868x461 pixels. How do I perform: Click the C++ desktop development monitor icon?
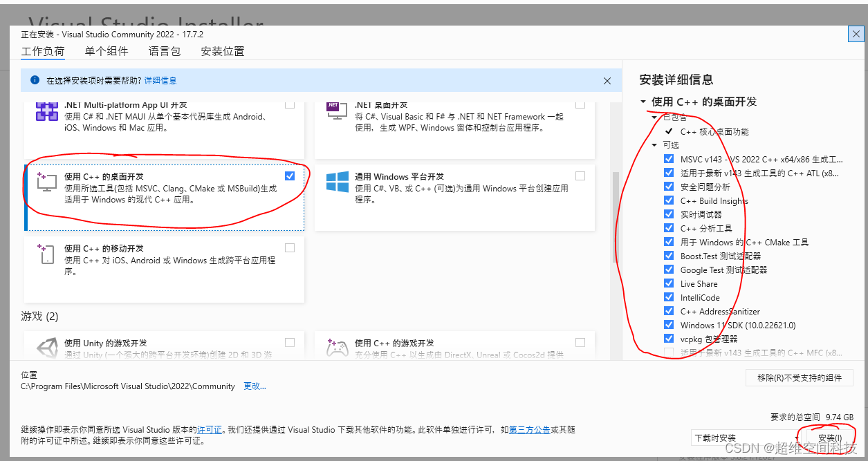tap(47, 182)
